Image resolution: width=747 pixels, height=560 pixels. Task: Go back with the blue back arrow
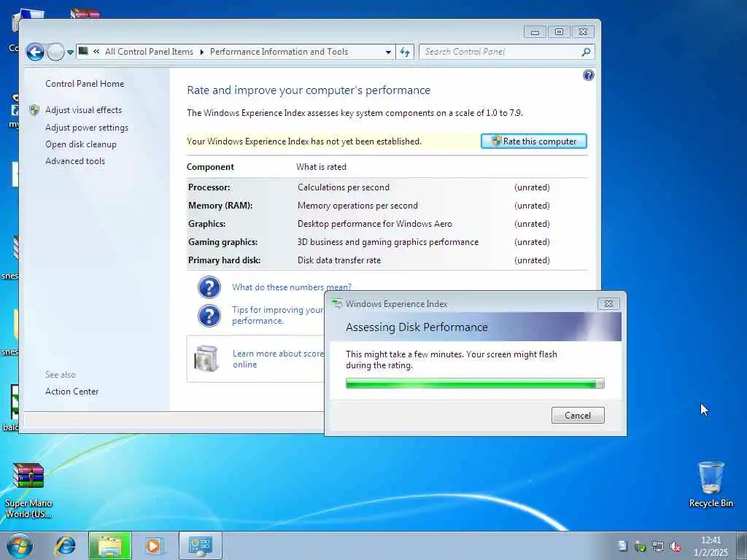coord(35,52)
